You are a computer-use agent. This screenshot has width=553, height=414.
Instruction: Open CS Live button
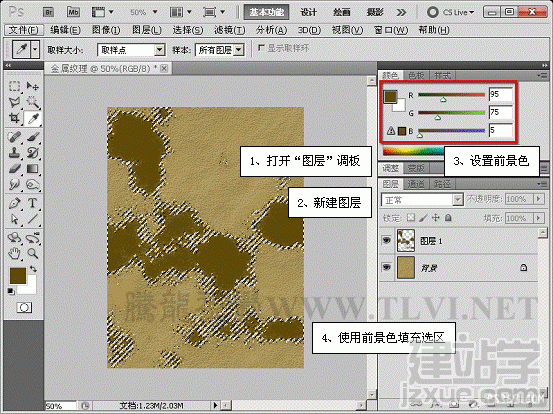pos(450,12)
